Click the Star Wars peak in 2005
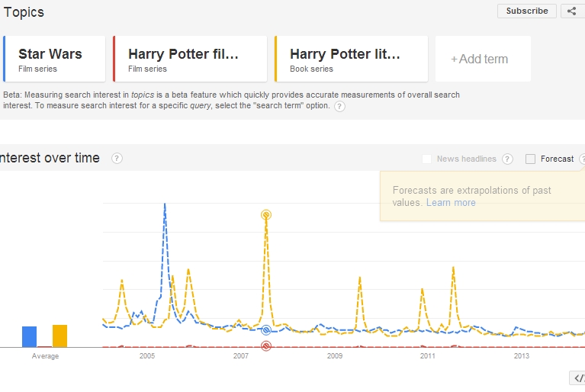The width and height of the screenshot is (585, 392). pos(165,204)
